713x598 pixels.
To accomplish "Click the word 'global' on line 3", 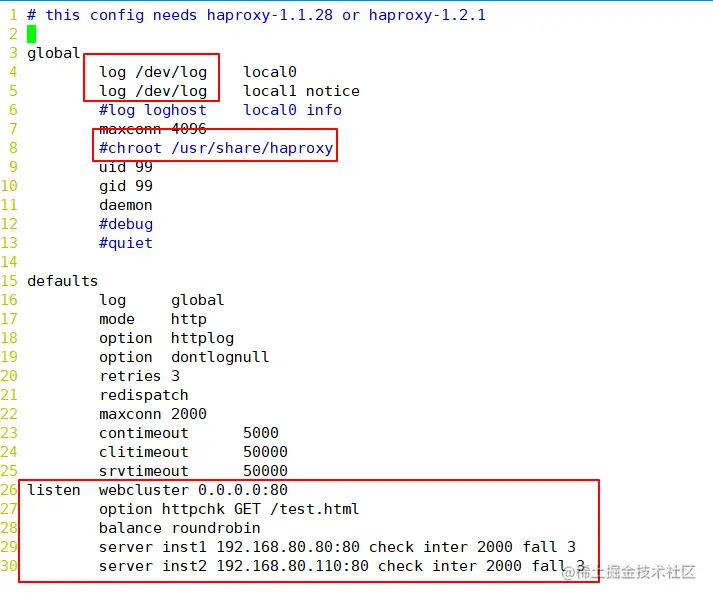I will click(53, 53).
